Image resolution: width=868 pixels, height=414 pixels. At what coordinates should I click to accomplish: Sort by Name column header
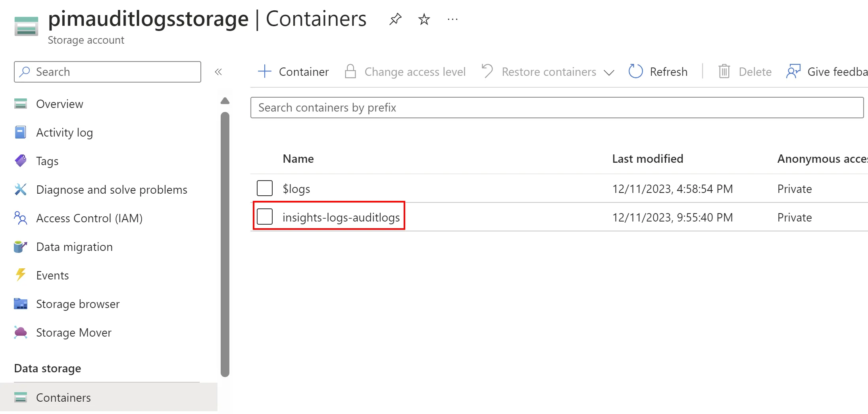click(298, 159)
